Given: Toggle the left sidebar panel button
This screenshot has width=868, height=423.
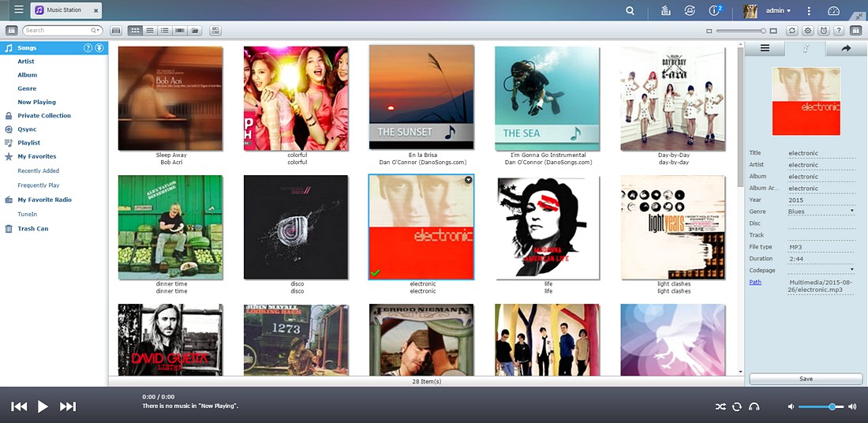Looking at the screenshot, I should [12, 31].
